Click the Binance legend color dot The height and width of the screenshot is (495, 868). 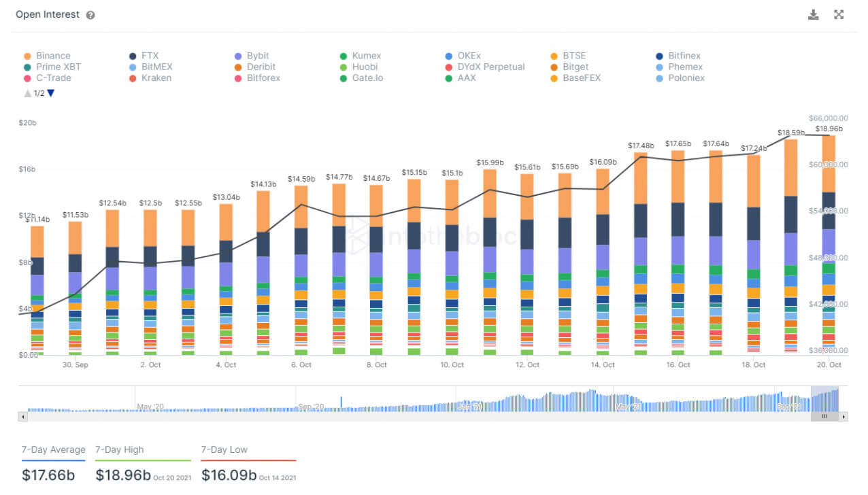27,56
